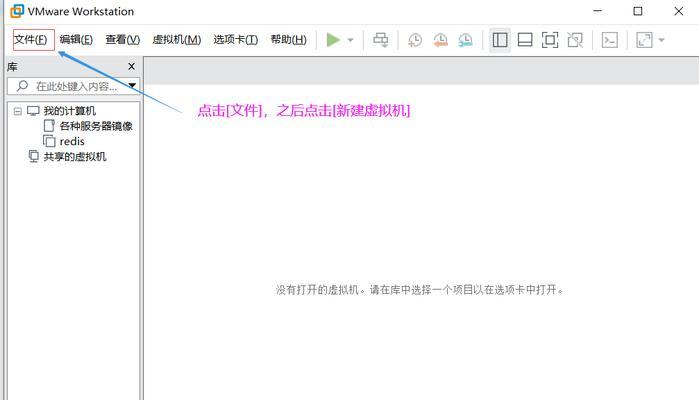
Task: Click the green power-on play button
Action: click(333, 40)
